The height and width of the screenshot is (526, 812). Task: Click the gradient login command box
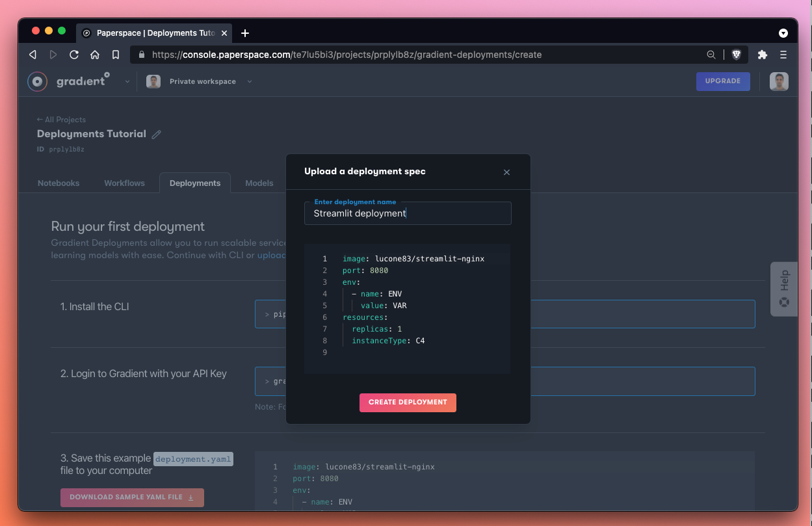504,382
